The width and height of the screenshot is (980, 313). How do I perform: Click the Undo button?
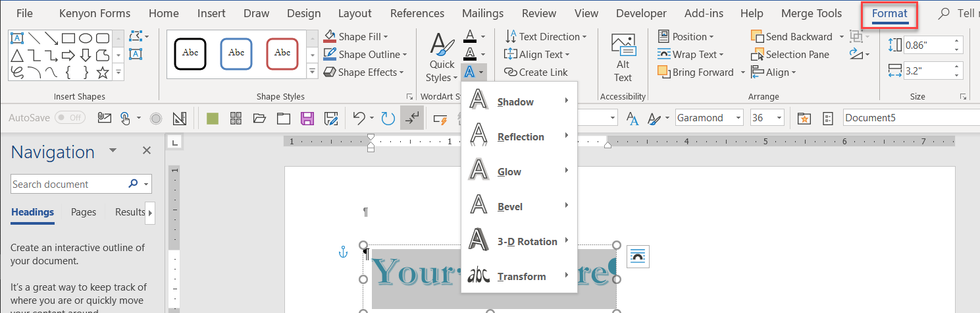click(x=359, y=119)
